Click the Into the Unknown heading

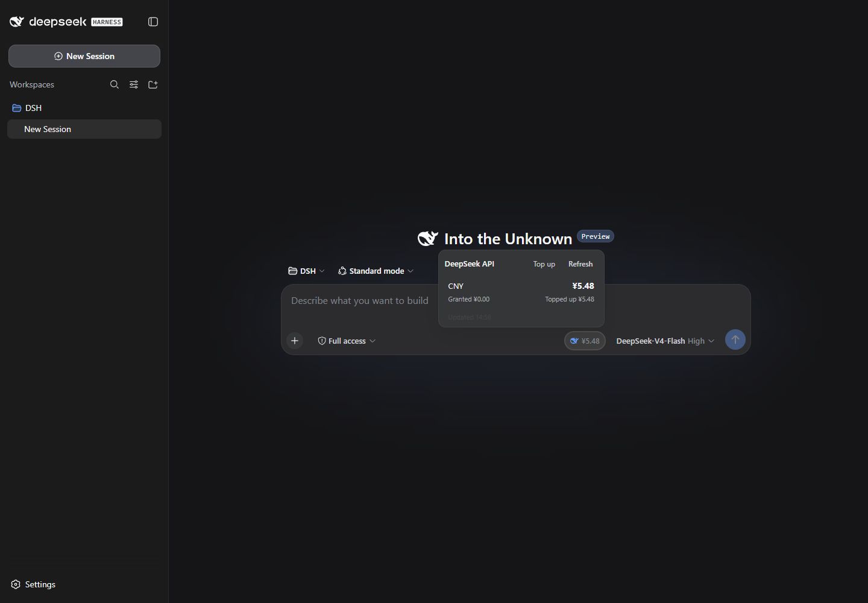[x=508, y=239]
